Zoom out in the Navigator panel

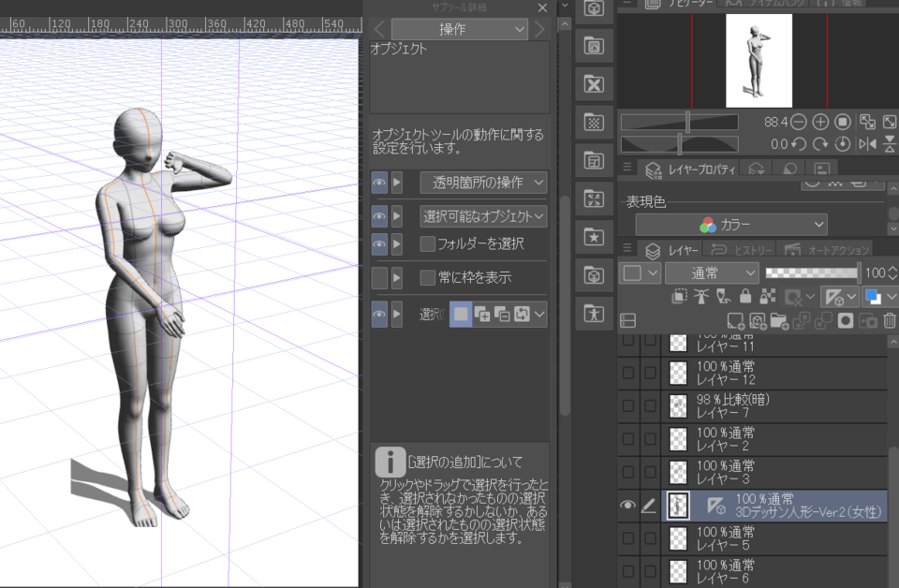(x=799, y=122)
